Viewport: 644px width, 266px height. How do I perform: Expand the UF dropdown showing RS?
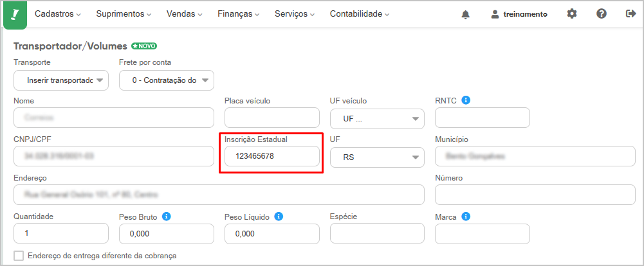377,157
